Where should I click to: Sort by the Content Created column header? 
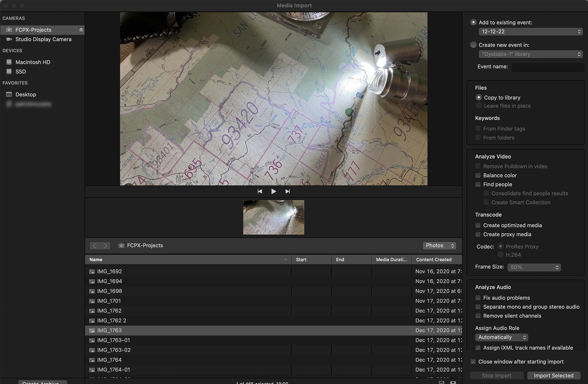point(434,260)
